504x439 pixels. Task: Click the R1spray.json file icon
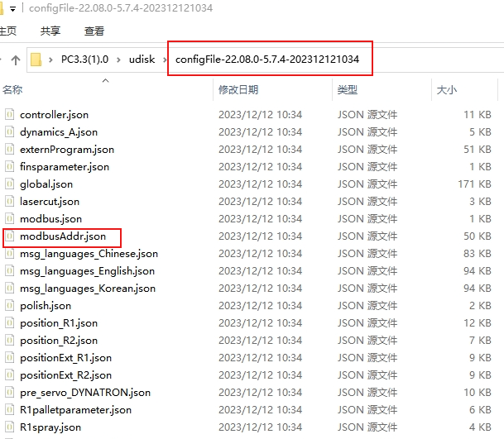click(x=10, y=427)
